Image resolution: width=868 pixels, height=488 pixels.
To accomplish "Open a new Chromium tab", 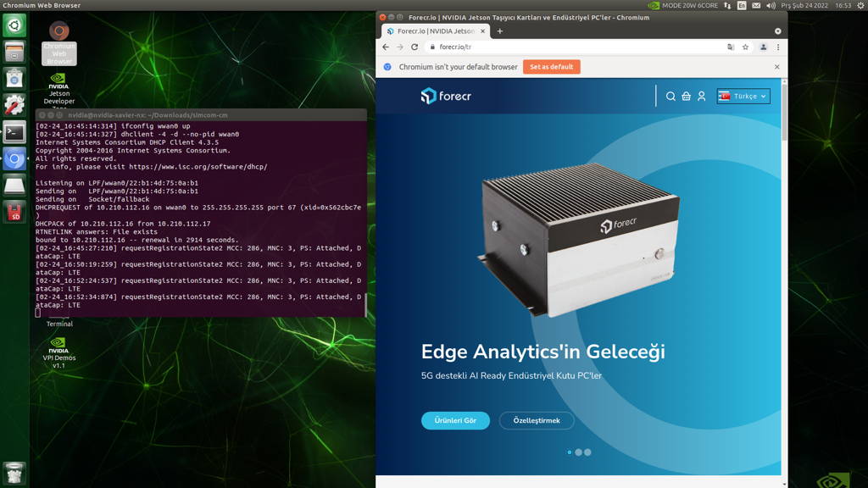I will coord(500,31).
